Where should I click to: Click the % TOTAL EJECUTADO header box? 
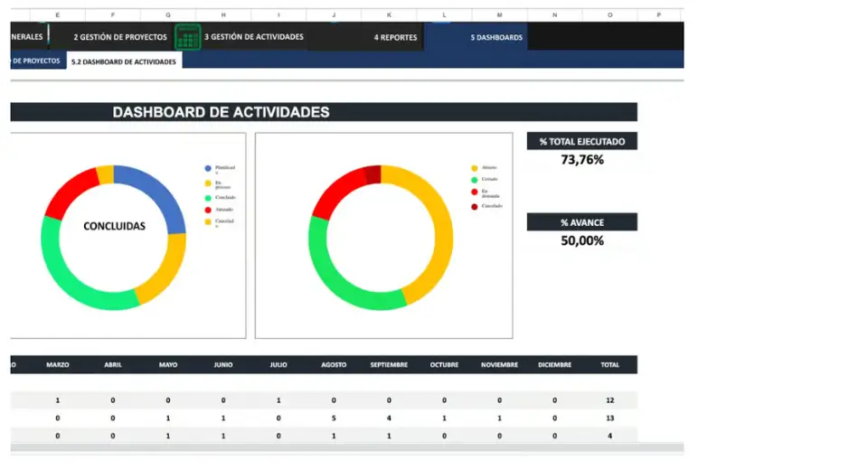click(x=581, y=141)
